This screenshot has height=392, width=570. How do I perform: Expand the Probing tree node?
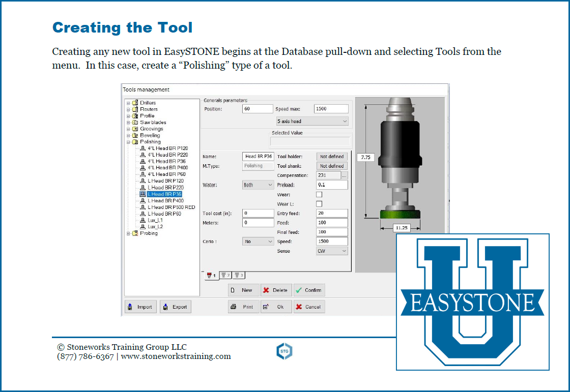click(x=128, y=233)
